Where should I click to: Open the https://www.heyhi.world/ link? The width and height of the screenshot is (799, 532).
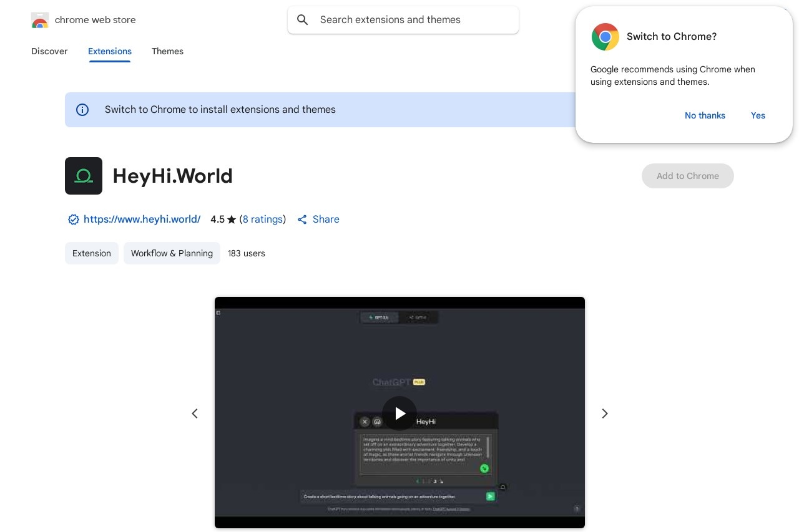point(142,220)
